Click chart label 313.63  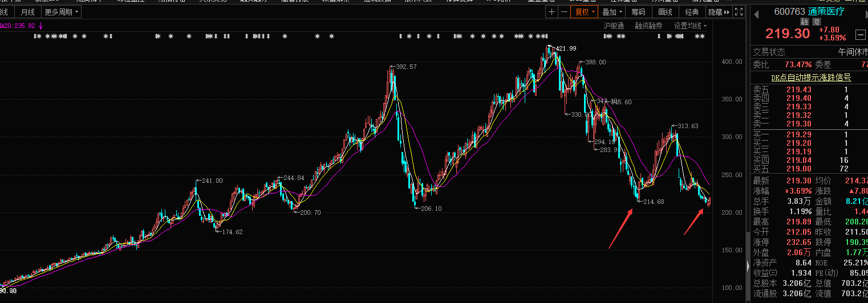coord(687,126)
